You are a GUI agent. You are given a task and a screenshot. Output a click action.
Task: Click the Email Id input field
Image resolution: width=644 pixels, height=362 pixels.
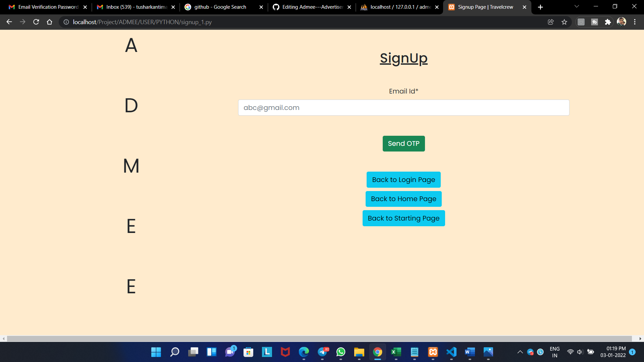(x=404, y=108)
